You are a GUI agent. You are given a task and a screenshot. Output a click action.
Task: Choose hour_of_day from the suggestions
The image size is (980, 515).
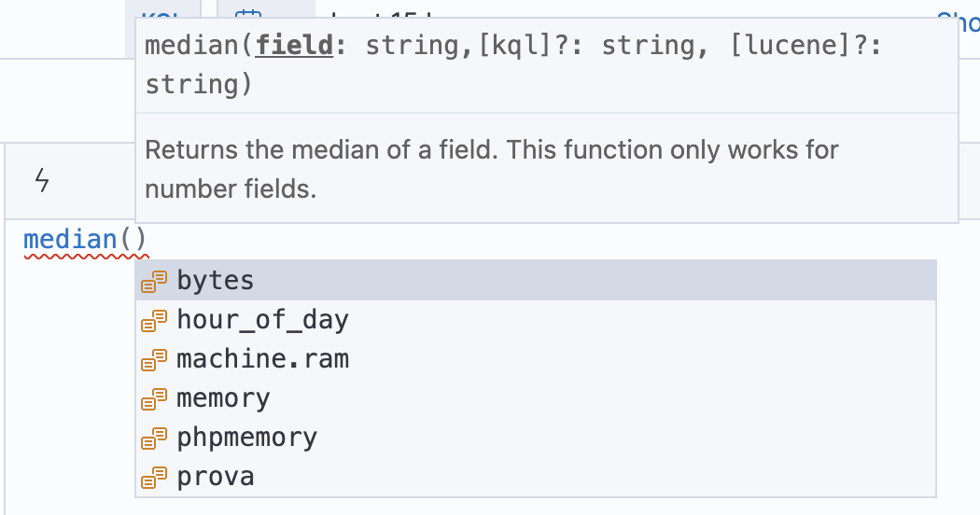pos(536,320)
